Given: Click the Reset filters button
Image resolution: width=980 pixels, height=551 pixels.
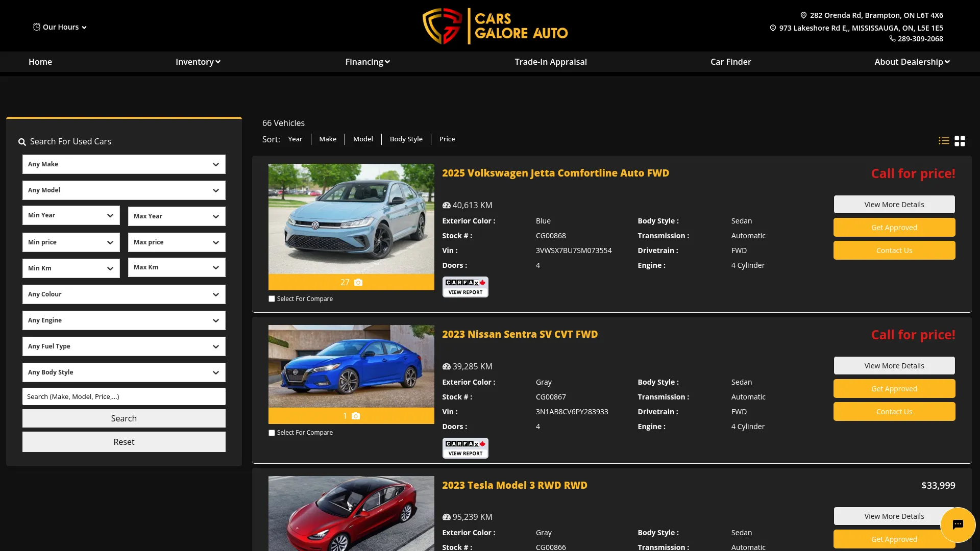Looking at the screenshot, I should pyautogui.click(x=124, y=442).
